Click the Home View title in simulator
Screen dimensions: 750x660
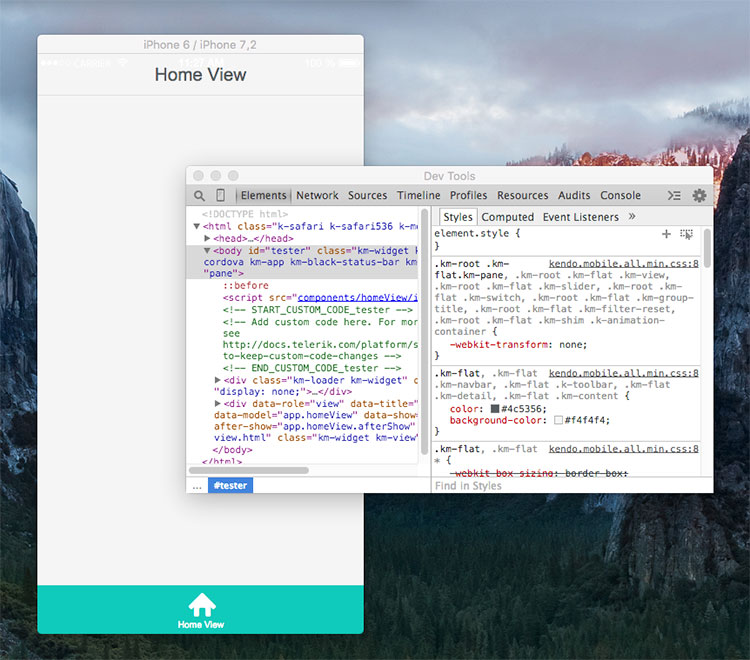(x=200, y=75)
